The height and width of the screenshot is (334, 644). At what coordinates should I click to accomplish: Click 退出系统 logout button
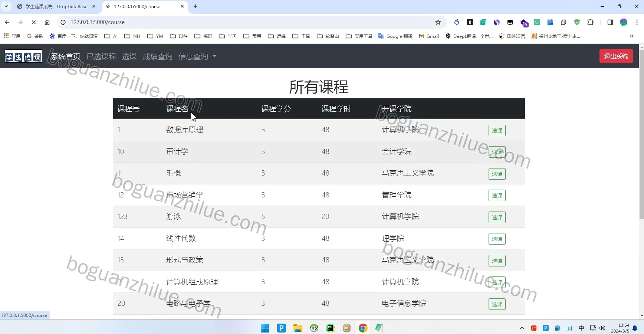pos(616,56)
